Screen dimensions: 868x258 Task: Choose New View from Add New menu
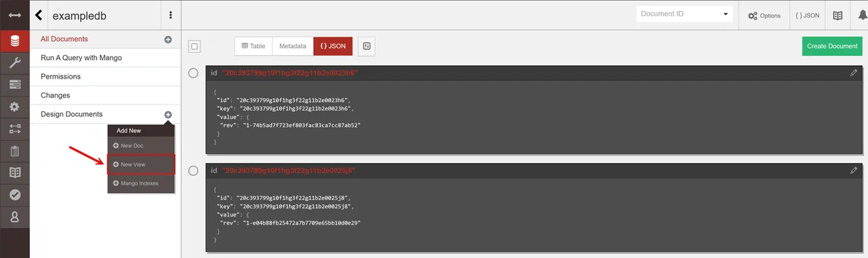(x=141, y=164)
